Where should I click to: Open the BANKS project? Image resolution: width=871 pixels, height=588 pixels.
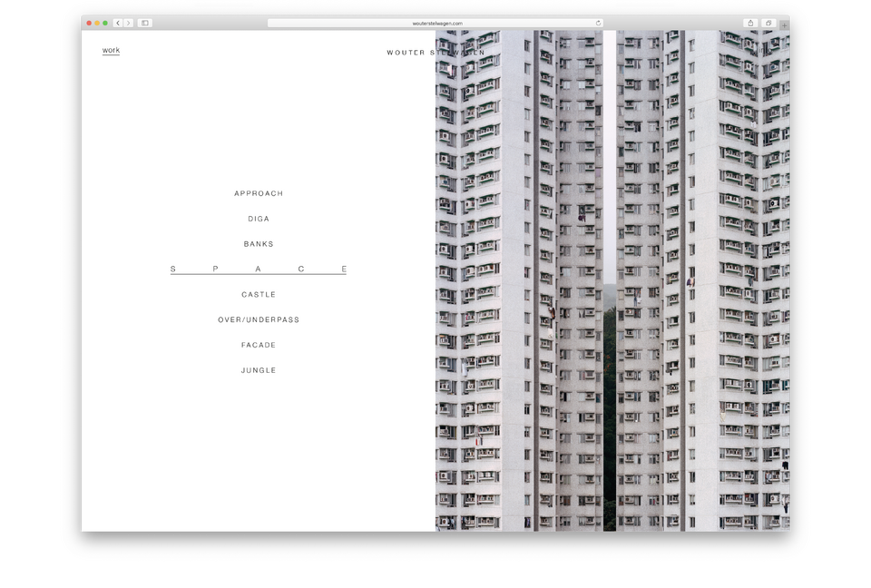(x=259, y=244)
